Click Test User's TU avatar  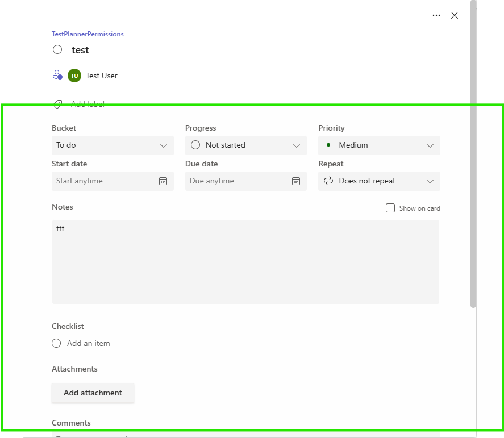click(x=74, y=75)
